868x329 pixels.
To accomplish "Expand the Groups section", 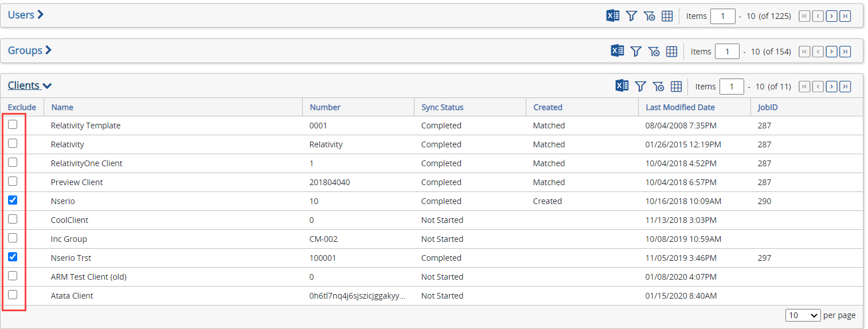I will tap(30, 50).
